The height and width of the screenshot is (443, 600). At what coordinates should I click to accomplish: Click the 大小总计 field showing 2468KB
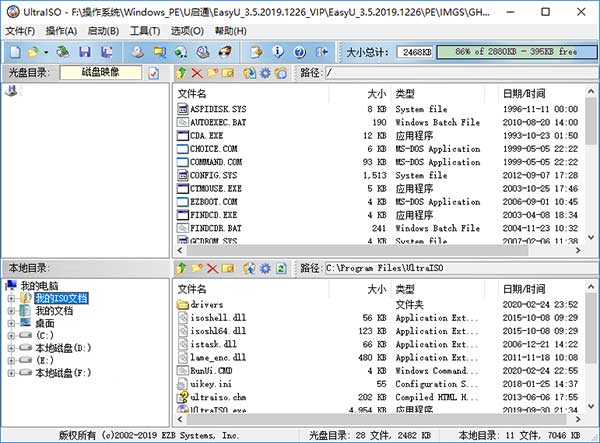(x=415, y=52)
